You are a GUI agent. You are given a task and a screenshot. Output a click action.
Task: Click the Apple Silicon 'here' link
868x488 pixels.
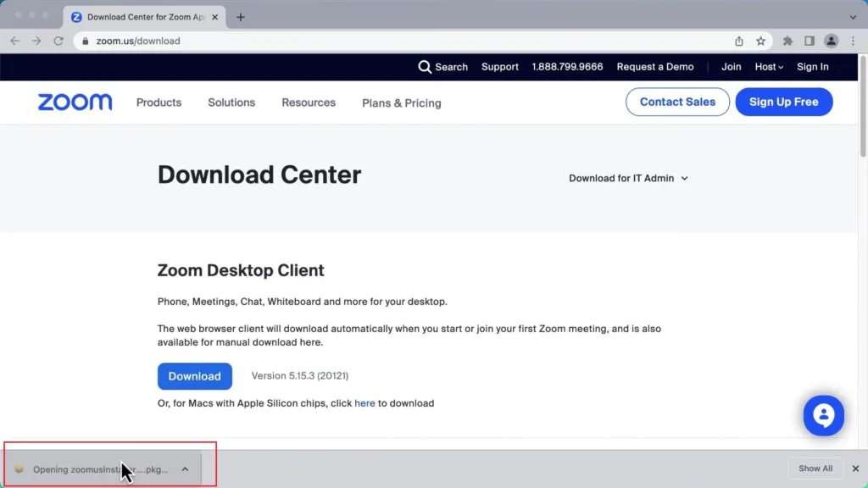pos(364,403)
